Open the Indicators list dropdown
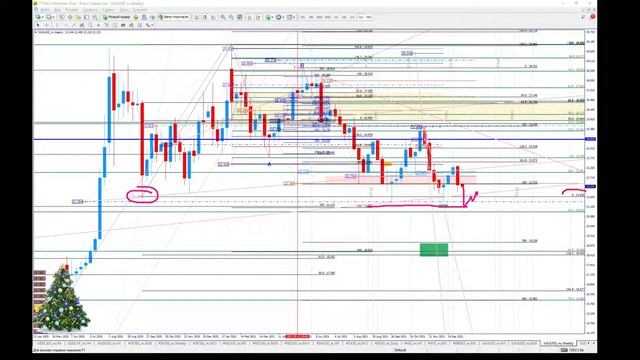 pyautogui.click(x=269, y=17)
